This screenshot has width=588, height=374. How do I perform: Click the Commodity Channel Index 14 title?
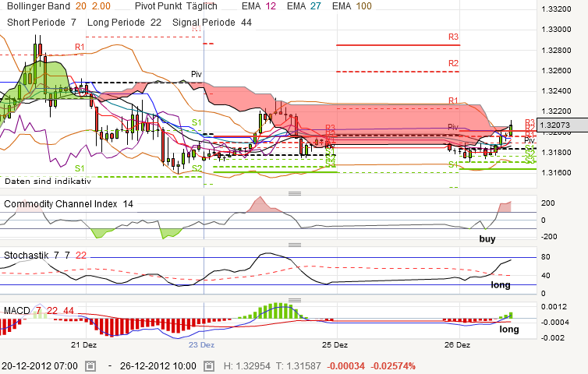69,204
